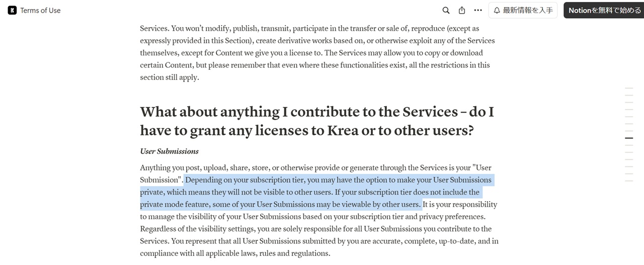Select the Terms of Use page title
644x265 pixels.
click(x=40, y=10)
